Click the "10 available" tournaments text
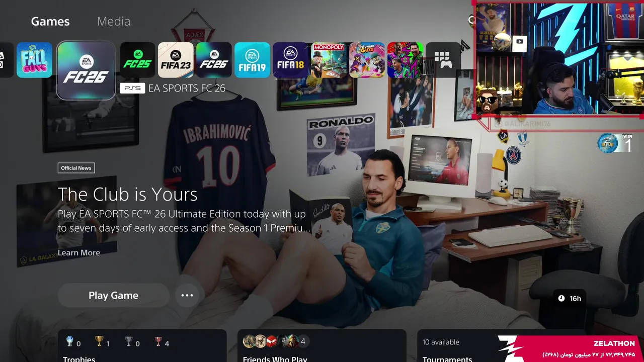644x362 pixels. pos(441,342)
